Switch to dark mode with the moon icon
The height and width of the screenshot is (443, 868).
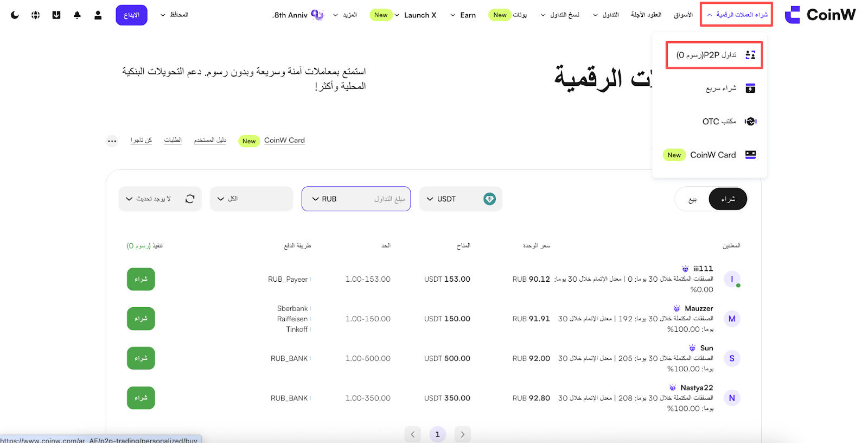point(15,15)
